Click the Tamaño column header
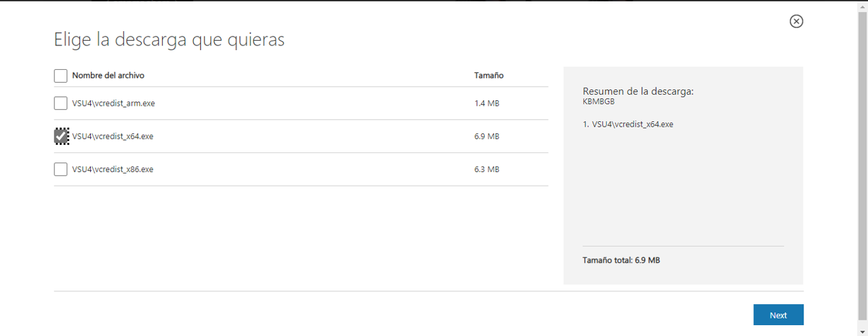The image size is (868, 336). point(488,75)
